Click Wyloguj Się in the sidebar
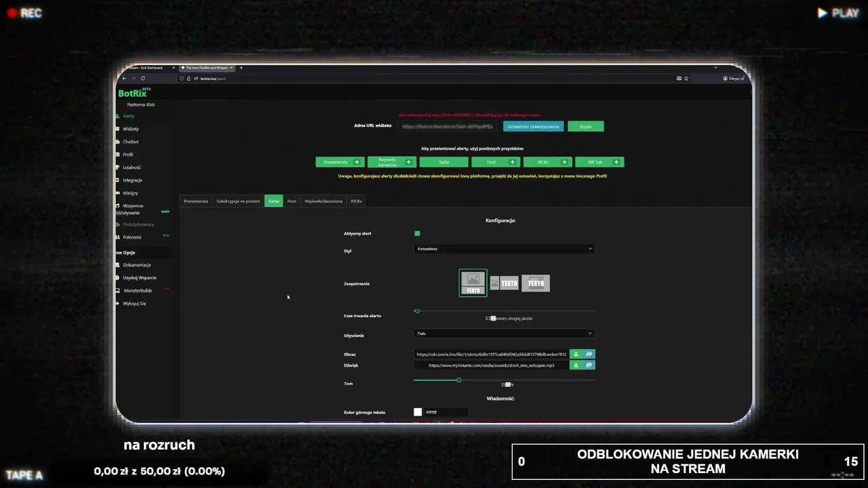This screenshot has height=488, width=868. pos(134,304)
